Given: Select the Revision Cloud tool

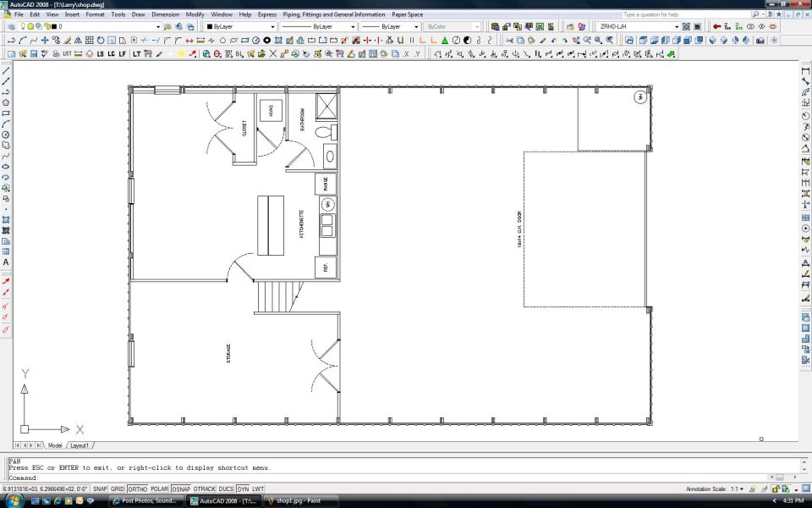Looking at the screenshot, I should 6,145.
